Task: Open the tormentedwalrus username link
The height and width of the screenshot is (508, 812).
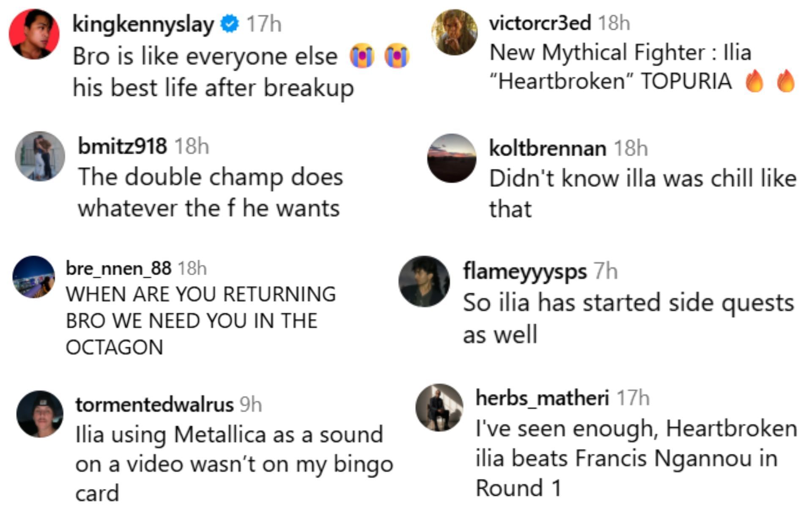Action: (x=154, y=404)
